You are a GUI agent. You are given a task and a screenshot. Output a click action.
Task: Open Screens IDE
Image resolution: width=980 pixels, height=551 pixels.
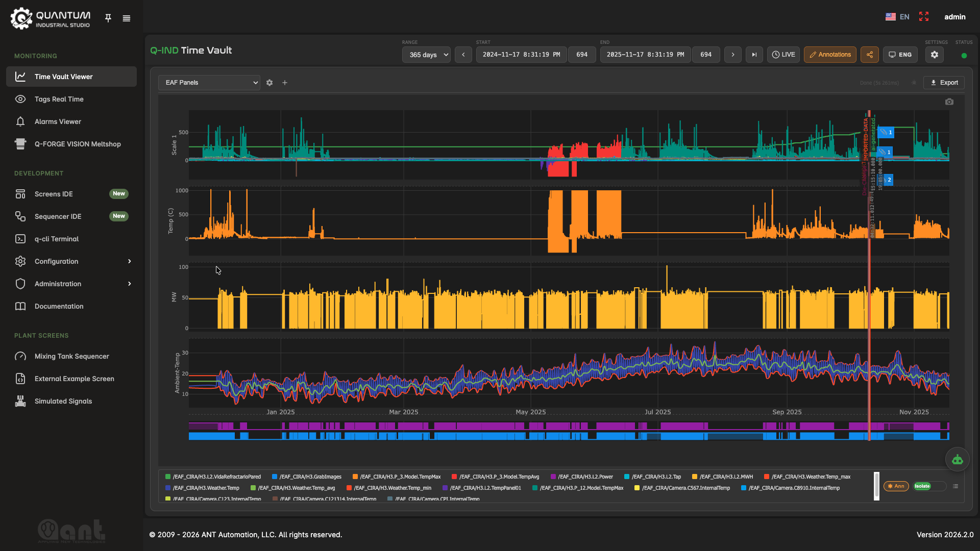point(71,194)
